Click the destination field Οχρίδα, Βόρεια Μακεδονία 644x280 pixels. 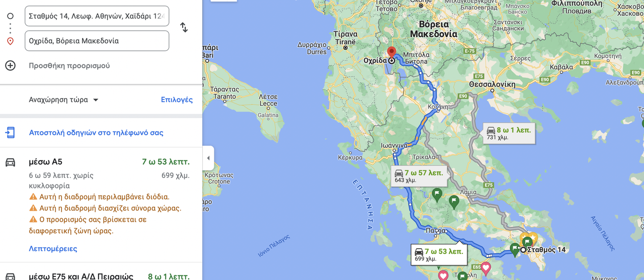point(97,41)
